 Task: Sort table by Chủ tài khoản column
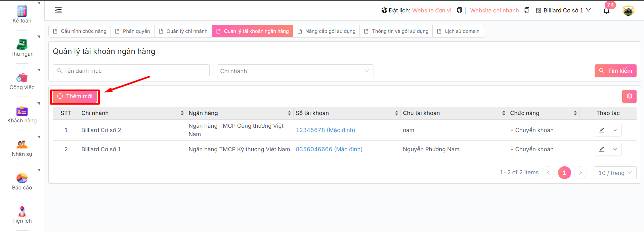(x=503, y=113)
